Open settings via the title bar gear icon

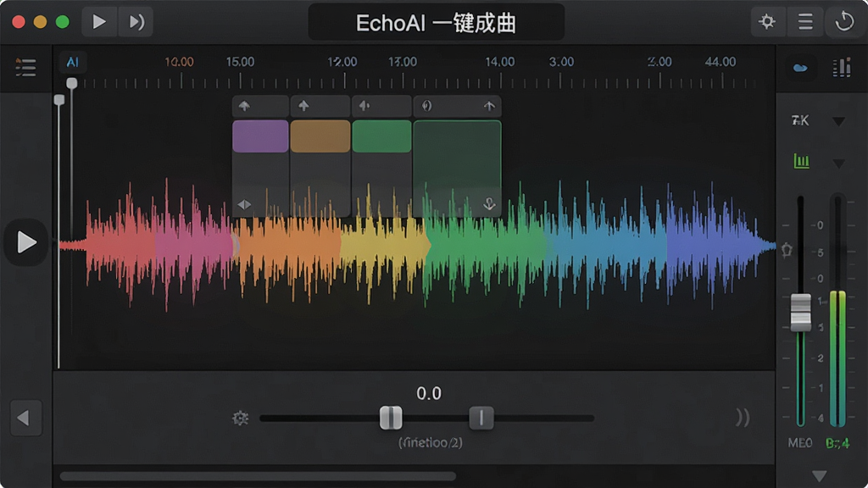(x=766, y=21)
